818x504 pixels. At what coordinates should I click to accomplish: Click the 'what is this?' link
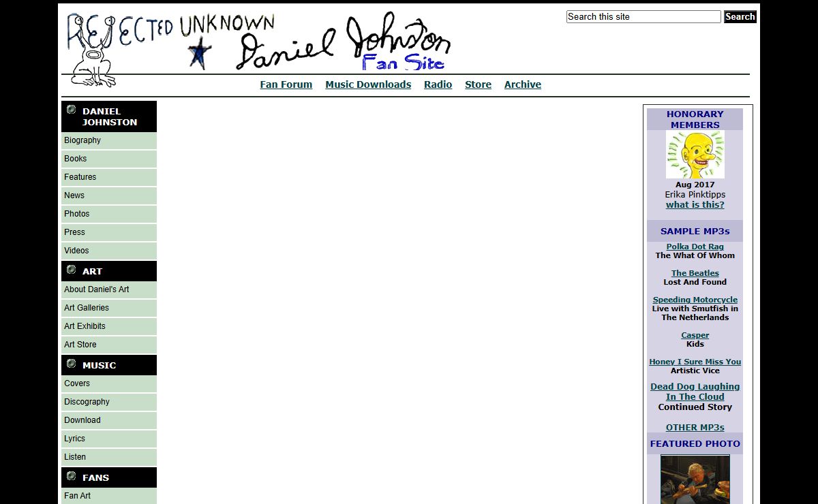tap(695, 205)
